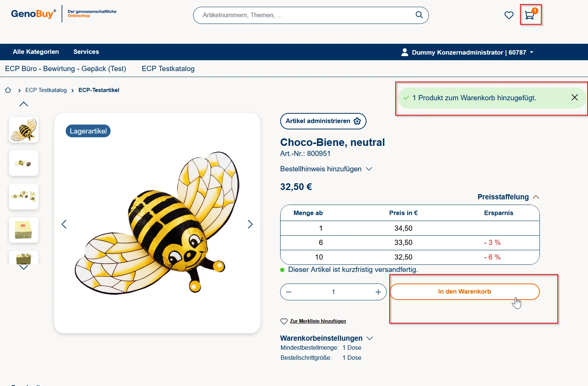The height and width of the screenshot is (386, 588).
Task: Select the yellow box product thumbnail
Action: click(x=24, y=230)
